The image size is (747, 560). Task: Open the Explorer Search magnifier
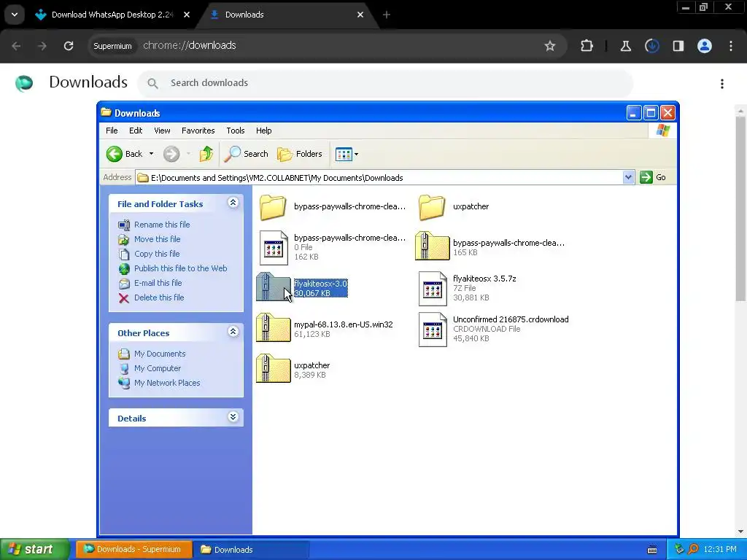[x=233, y=154]
